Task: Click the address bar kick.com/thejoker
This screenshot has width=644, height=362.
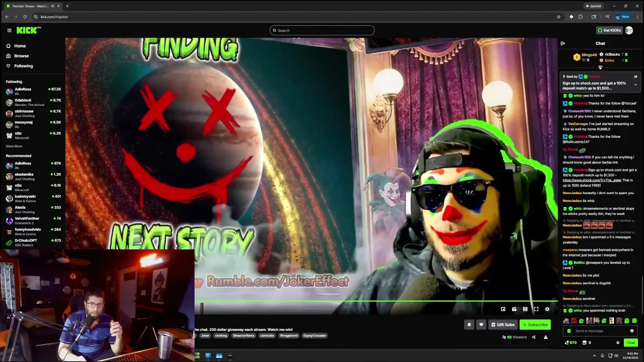Action: (54, 17)
